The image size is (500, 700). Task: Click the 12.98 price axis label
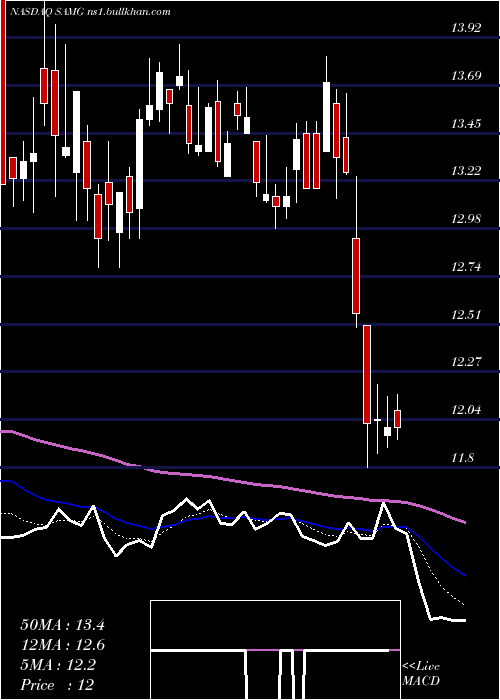point(466,219)
